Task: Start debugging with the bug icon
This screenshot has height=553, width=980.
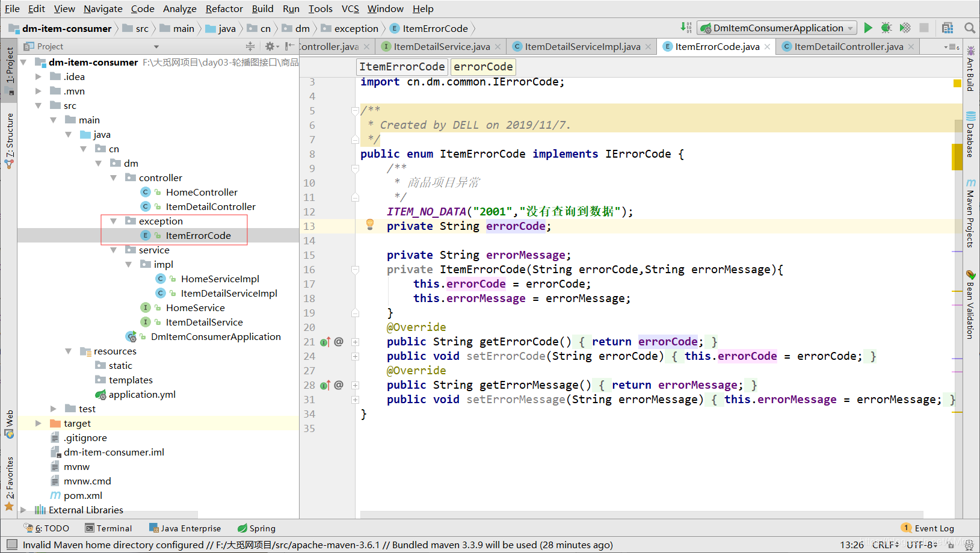Action: 886,28
